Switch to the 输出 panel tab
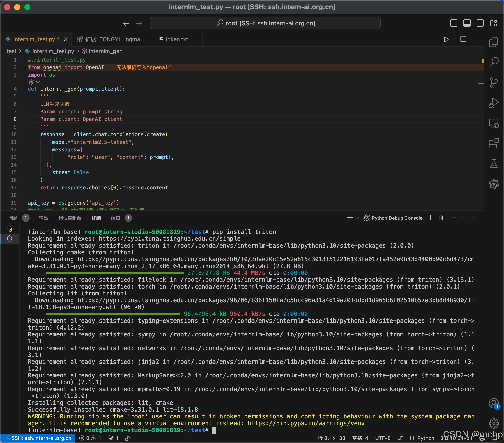 [x=43, y=218]
